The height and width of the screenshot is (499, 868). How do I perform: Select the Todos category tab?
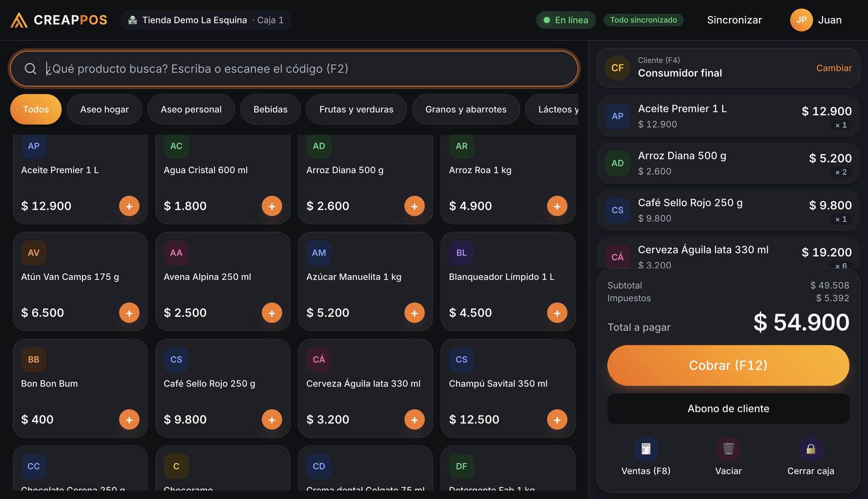tap(36, 109)
